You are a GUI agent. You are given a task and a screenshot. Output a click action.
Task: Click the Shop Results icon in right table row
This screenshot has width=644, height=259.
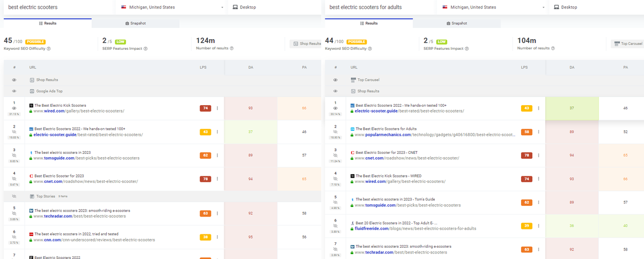(x=353, y=91)
